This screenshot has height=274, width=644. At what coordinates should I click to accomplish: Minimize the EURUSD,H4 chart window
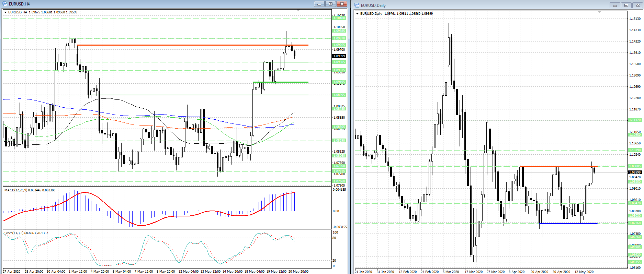point(319,4)
